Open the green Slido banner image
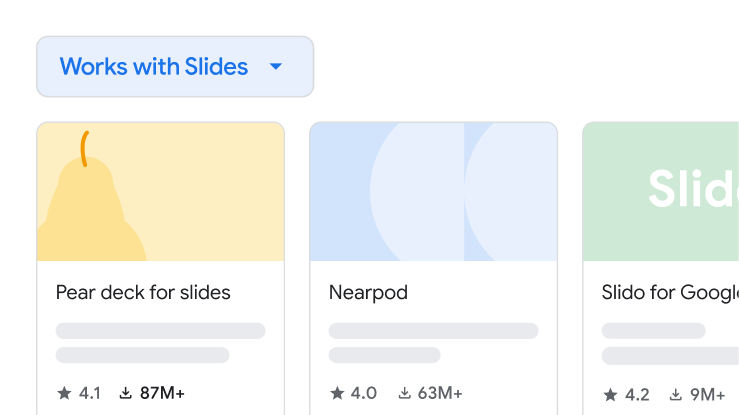Viewport: 739px width, 415px height. point(661,192)
